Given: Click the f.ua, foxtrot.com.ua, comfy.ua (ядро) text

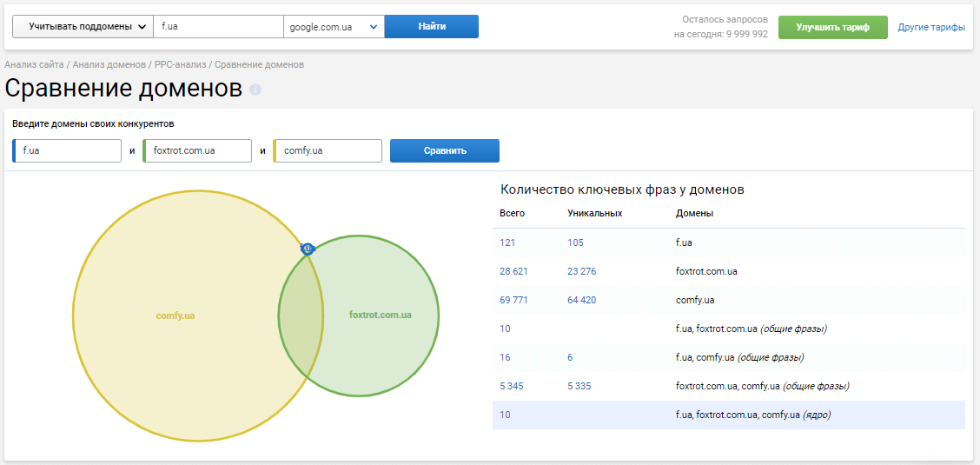Looking at the screenshot, I should point(753,415).
